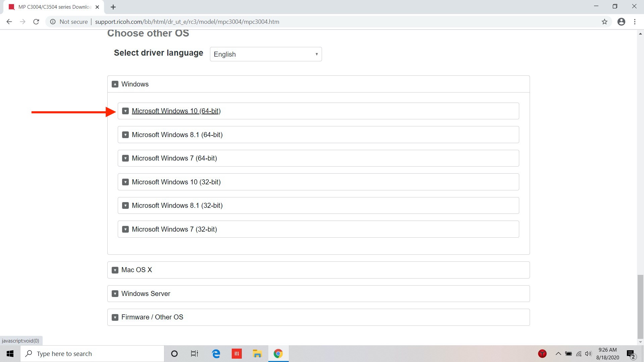Click the Windows taskbar search box
The width and height of the screenshot is (644, 362).
click(92, 354)
